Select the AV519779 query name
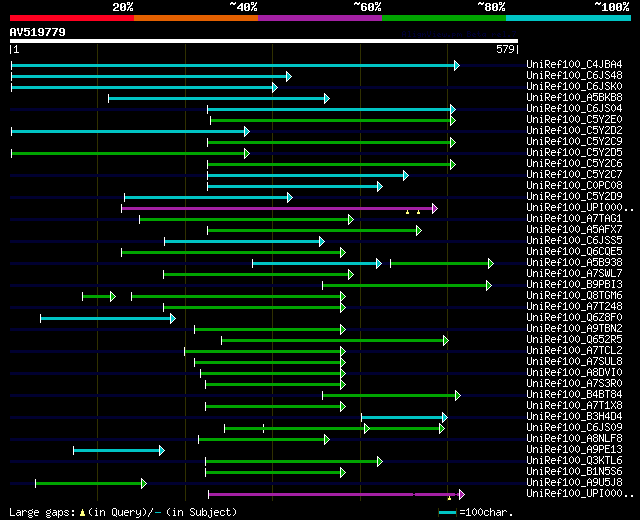The height and width of the screenshot is (520, 640). pos(38,32)
